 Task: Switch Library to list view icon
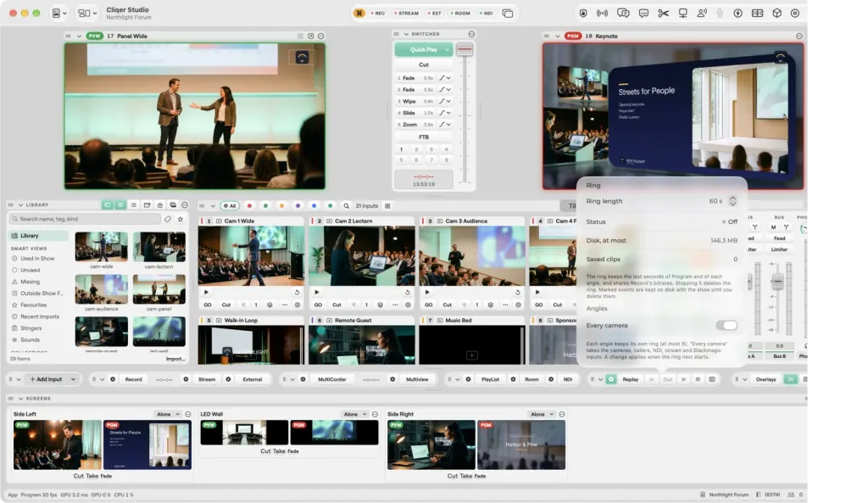point(133,205)
